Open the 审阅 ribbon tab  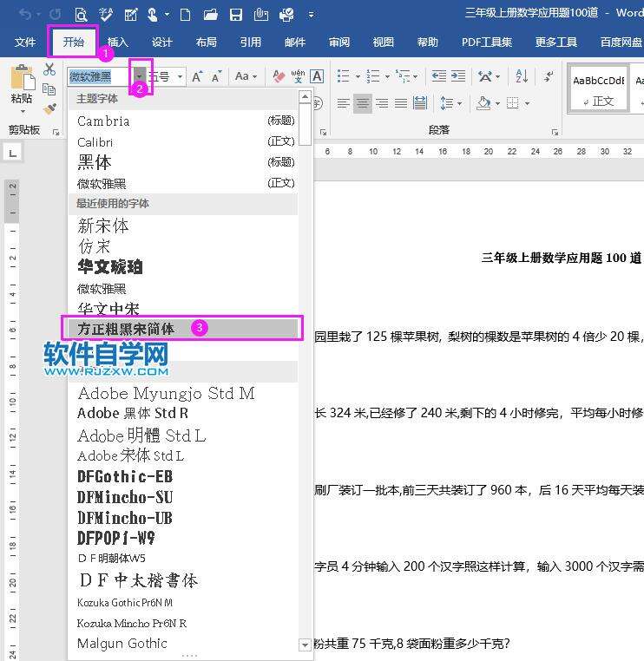[x=339, y=43]
